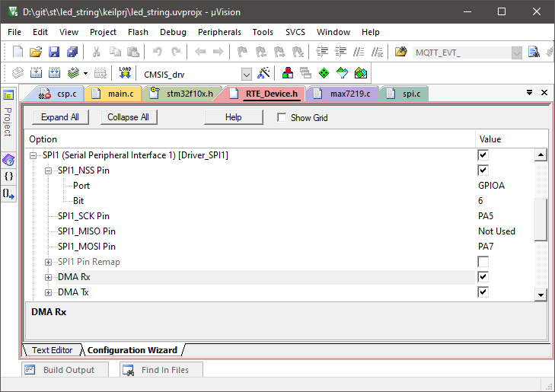Toggle the DMA Rx checkbox
This screenshot has width=555, height=392.
pos(483,276)
